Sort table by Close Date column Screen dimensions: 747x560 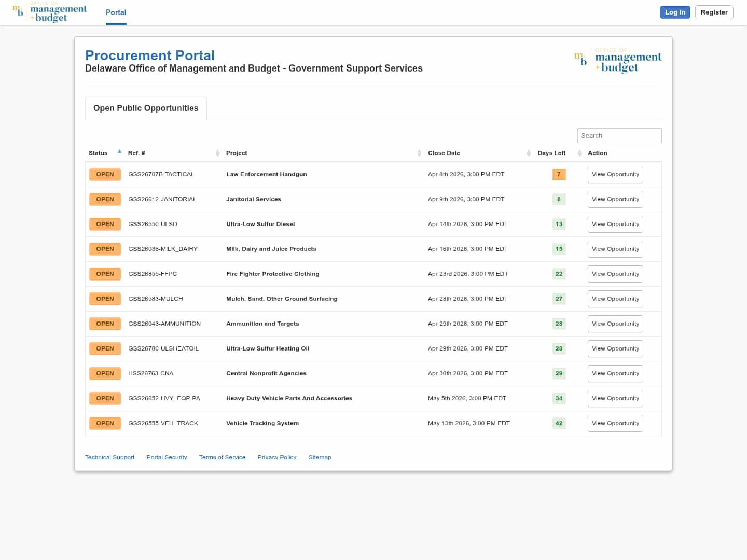click(x=529, y=153)
